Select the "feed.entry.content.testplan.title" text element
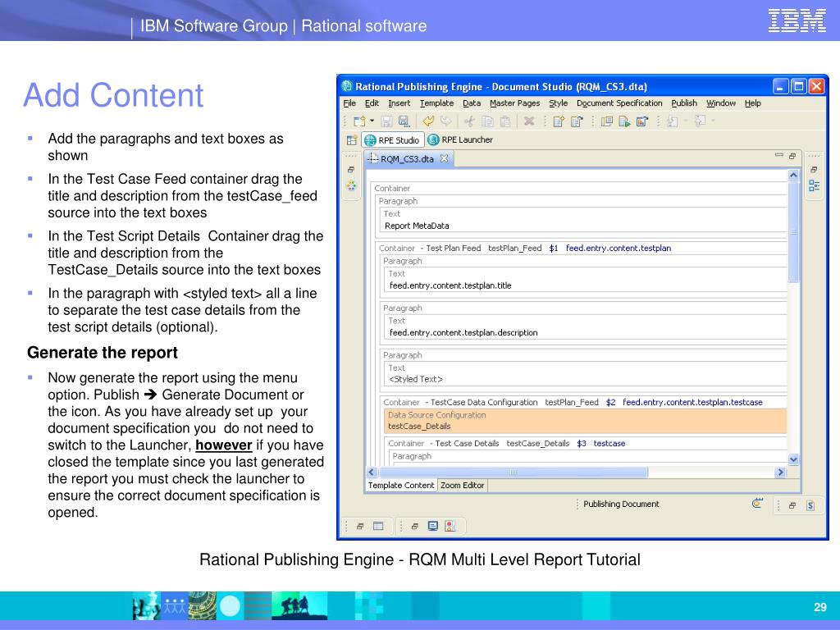 [x=450, y=285]
